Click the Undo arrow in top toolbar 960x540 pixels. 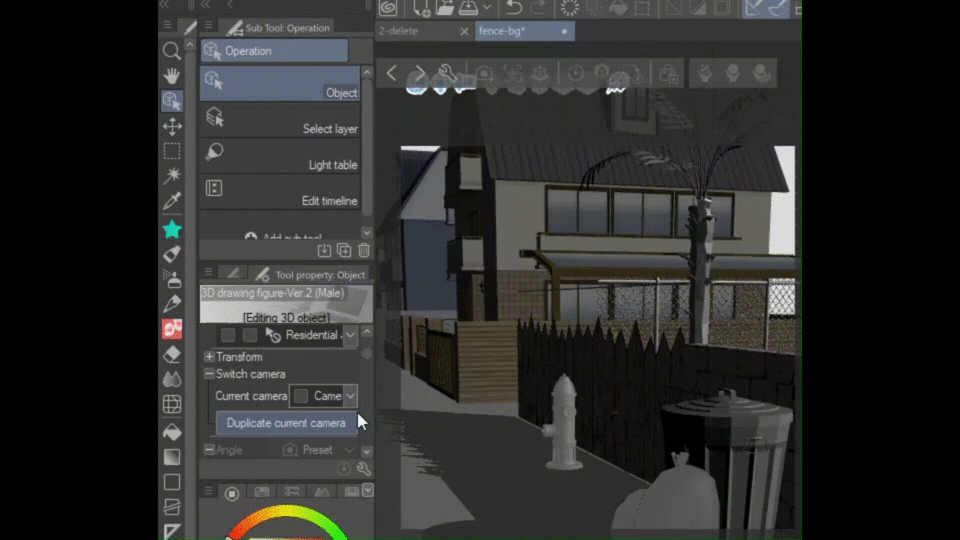point(513,8)
